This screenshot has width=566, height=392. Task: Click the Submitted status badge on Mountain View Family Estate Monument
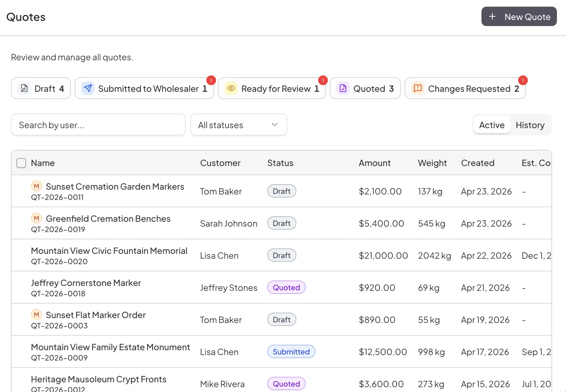[291, 351]
